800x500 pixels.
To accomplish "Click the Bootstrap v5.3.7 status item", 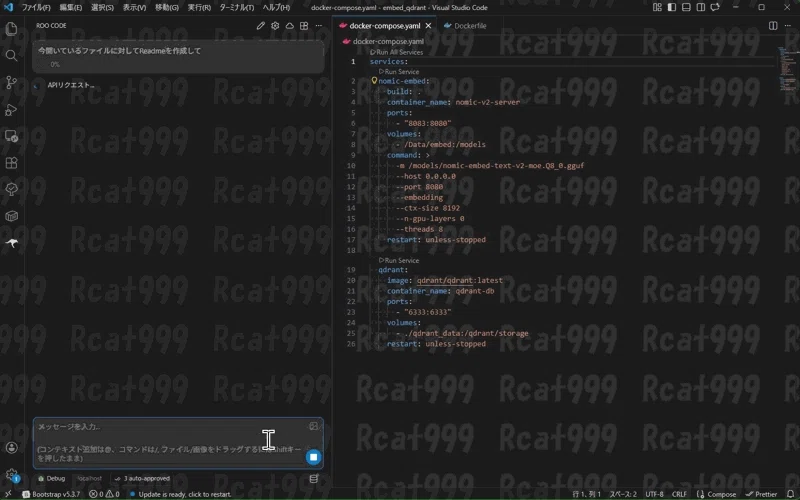I will tap(51, 494).
